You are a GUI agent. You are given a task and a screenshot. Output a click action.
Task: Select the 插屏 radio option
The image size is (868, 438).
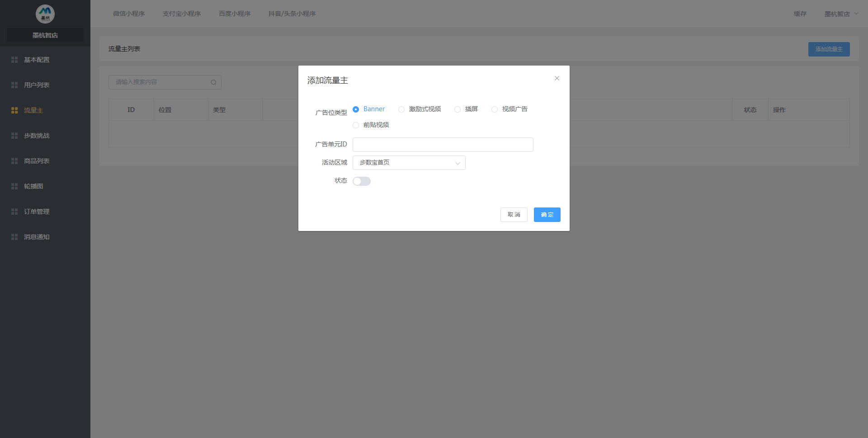click(458, 109)
